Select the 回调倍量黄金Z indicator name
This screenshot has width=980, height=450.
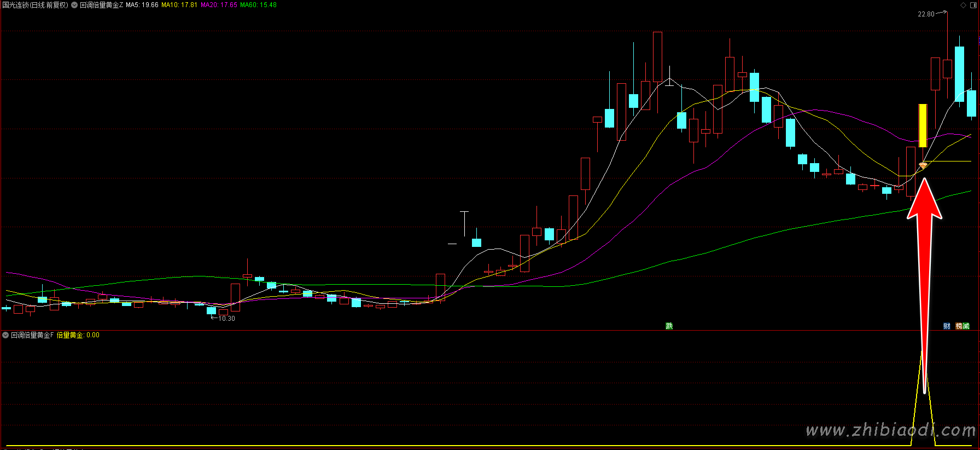click(101, 5)
